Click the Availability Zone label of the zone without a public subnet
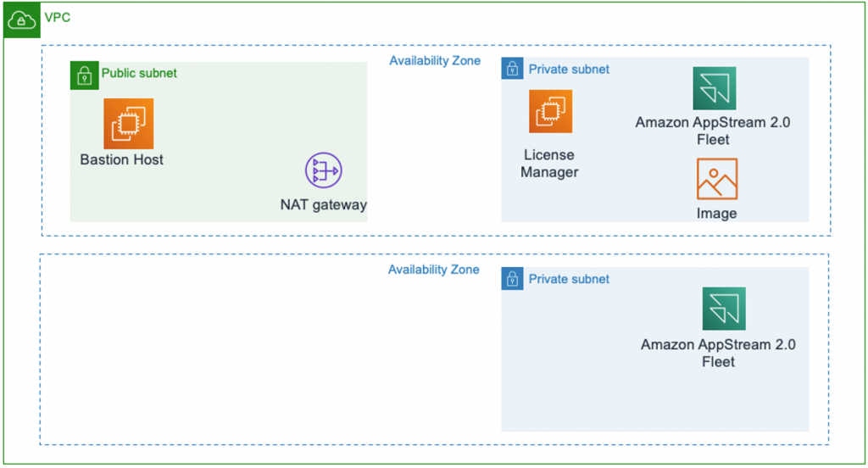Screen dimensions: 868x468 (433, 270)
